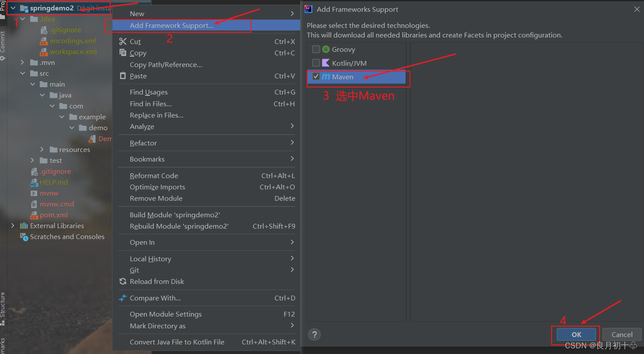Click the Maven m icon

point(326,77)
